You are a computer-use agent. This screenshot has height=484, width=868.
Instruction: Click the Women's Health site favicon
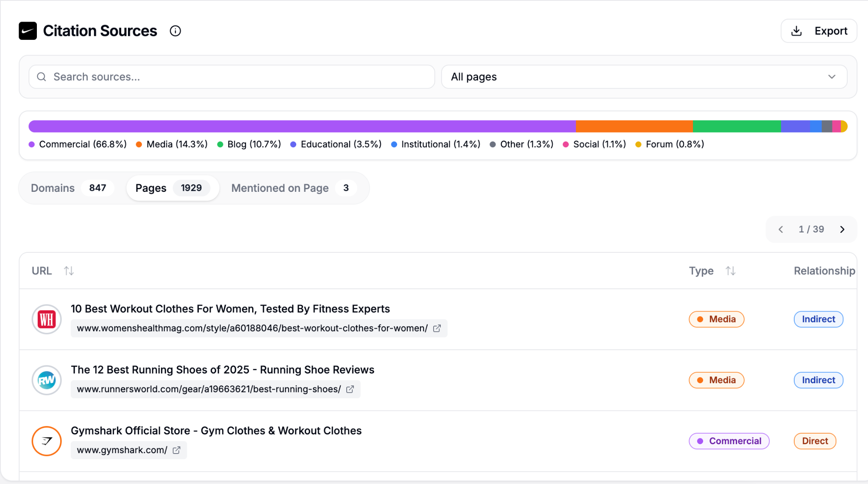click(x=47, y=319)
